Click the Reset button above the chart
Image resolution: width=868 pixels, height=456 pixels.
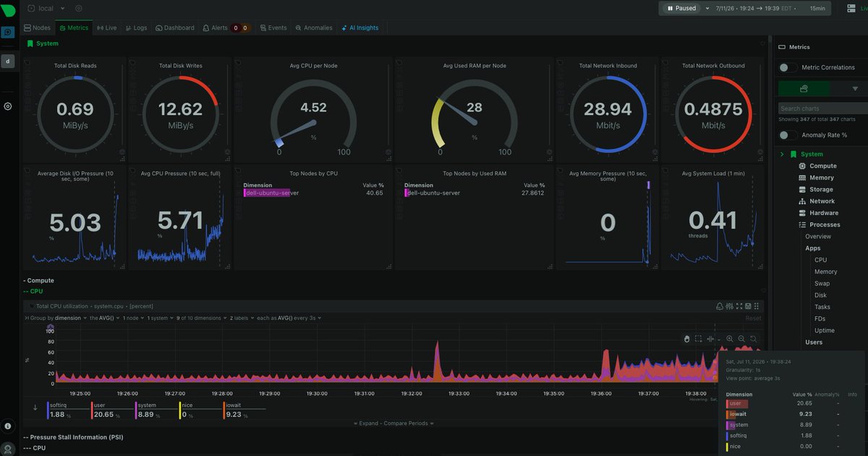click(x=754, y=318)
